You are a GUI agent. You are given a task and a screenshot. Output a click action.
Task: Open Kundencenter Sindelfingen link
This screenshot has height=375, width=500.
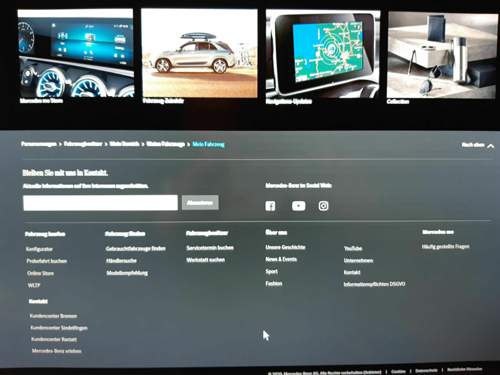pos(59,328)
